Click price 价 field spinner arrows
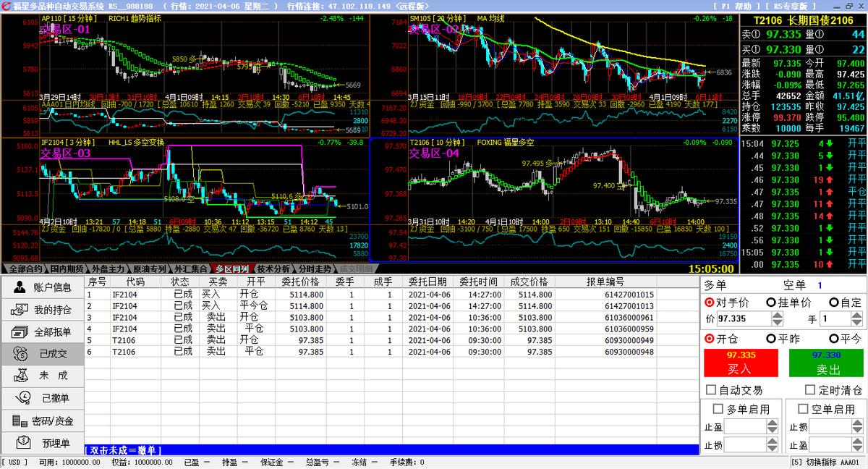868x469 pixels. [x=776, y=318]
